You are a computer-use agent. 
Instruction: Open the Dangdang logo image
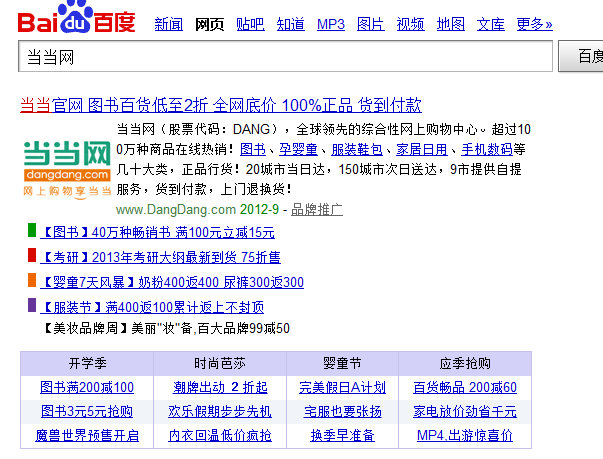[x=66, y=166]
